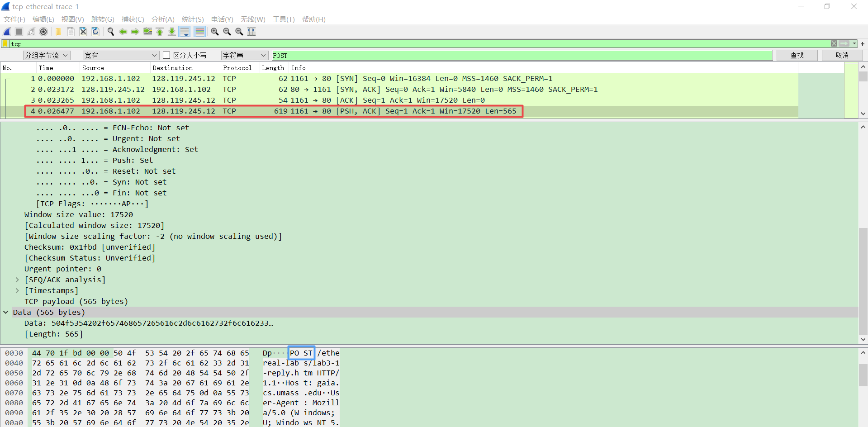Click the Find packet magnifier icon

[110, 32]
